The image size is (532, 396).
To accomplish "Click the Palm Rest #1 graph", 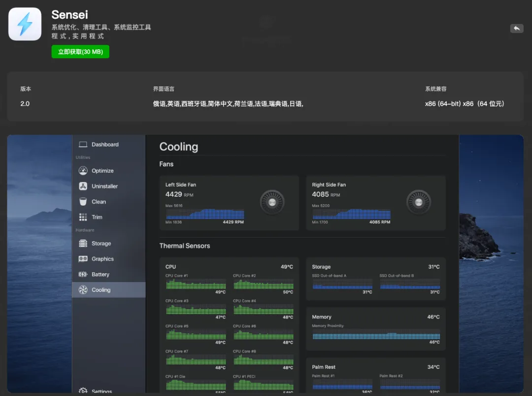I will (342, 385).
